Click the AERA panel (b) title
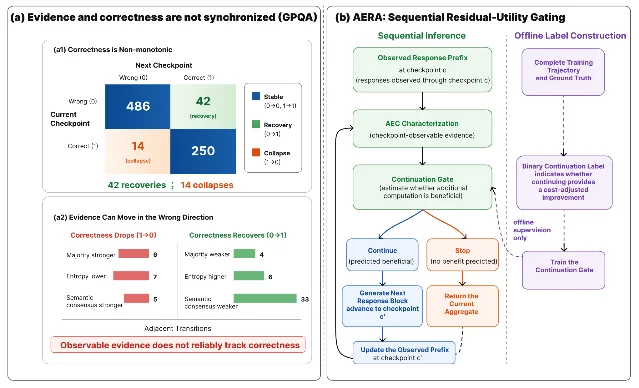 [450, 18]
